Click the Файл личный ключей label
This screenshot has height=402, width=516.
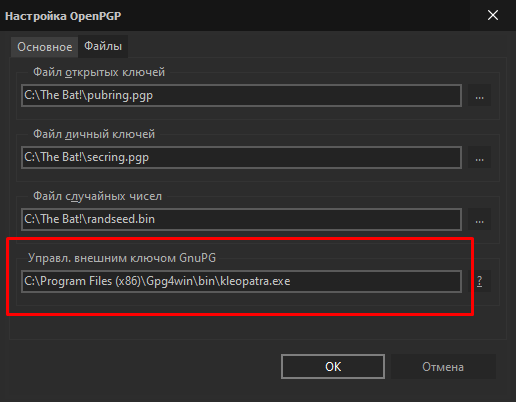(94, 134)
